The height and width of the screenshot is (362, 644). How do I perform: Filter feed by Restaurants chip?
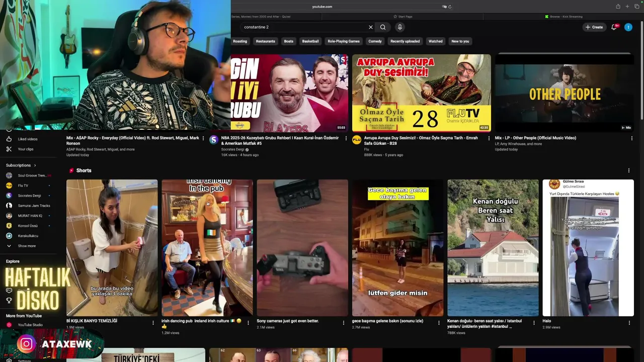point(265,41)
